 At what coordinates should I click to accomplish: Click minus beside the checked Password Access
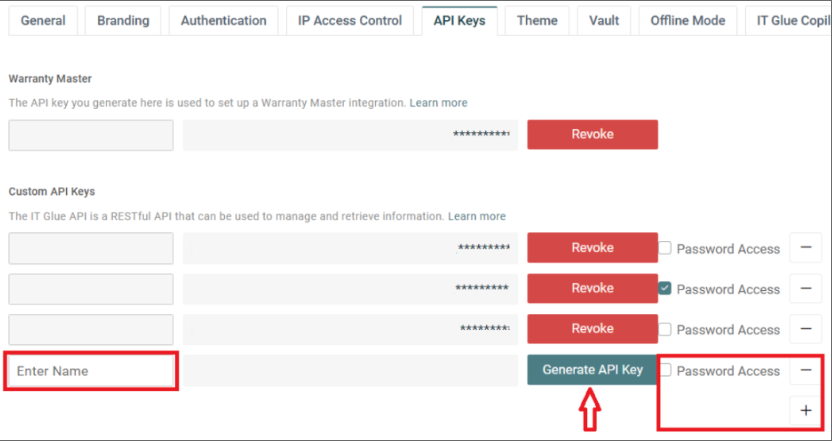[x=805, y=288]
